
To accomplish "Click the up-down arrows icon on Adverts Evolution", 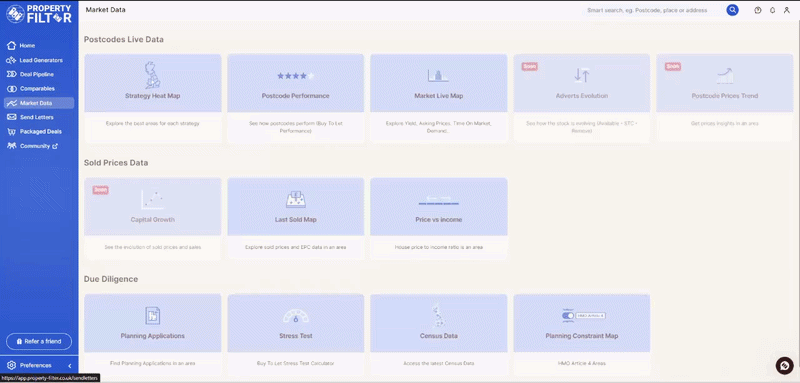I will click(582, 75).
